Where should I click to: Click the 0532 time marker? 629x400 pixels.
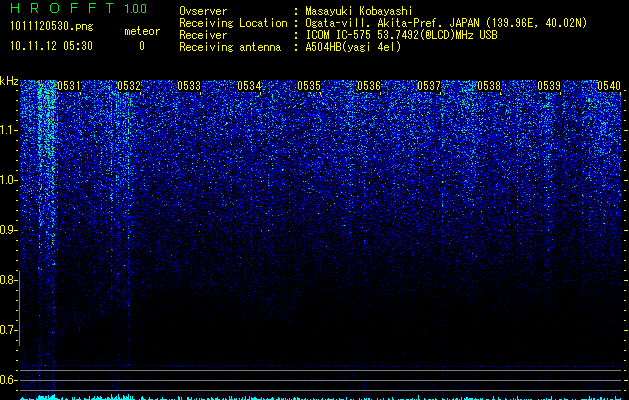point(129,86)
